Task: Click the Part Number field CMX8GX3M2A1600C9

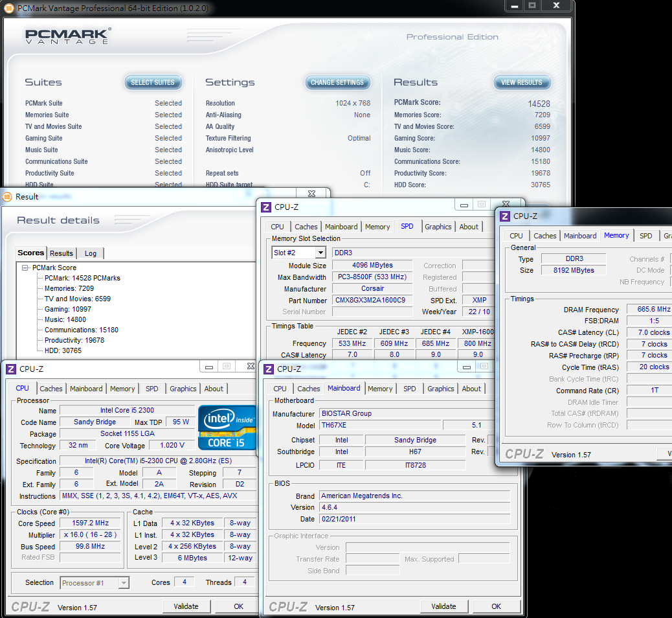Action: (x=372, y=300)
